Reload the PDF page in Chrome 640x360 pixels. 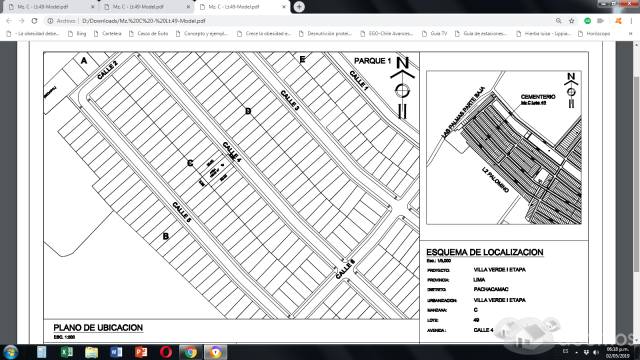pyautogui.click(x=34, y=20)
